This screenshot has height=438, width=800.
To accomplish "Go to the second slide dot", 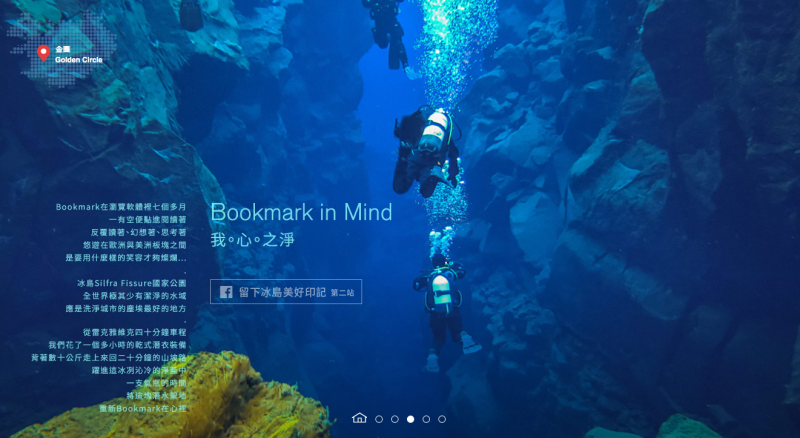I will tap(394, 419).
